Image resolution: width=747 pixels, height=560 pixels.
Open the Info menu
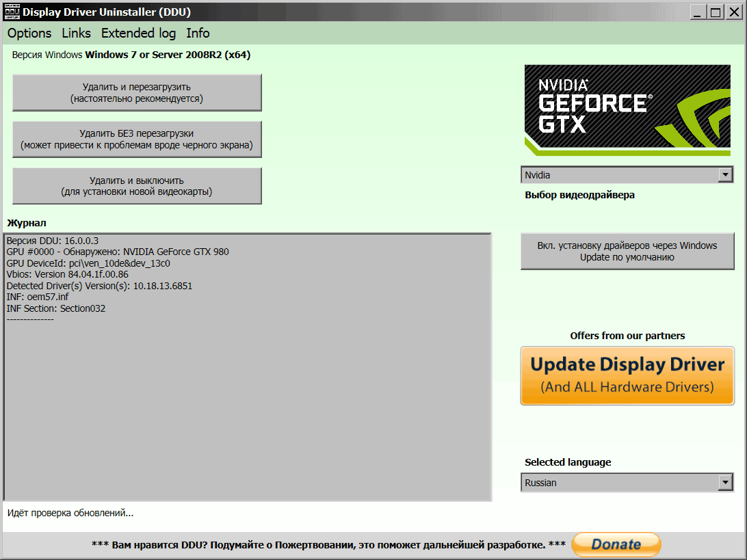coord(198,33)
